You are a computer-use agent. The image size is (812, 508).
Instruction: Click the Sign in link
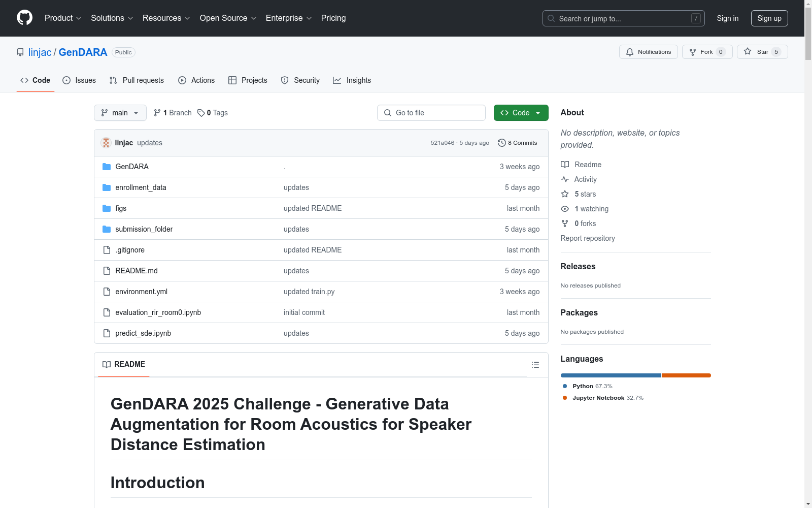tap(728, 18)
